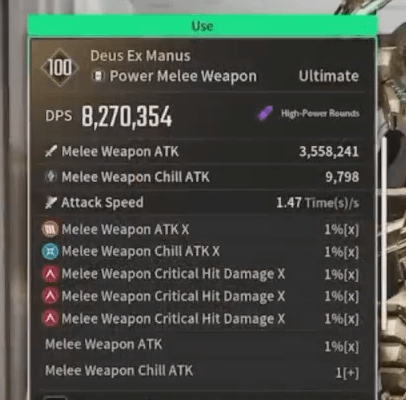Viewport: 406px width, 400px height.
Task: Click the purple High-Power Rounds ammo icon
Action: pyautogui.click(x=265, y=113)
